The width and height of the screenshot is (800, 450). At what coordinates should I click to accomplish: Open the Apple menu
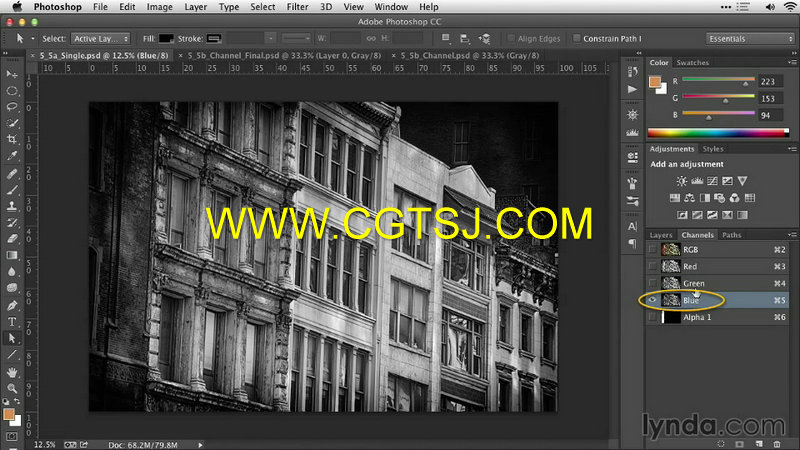pos(17,7)
